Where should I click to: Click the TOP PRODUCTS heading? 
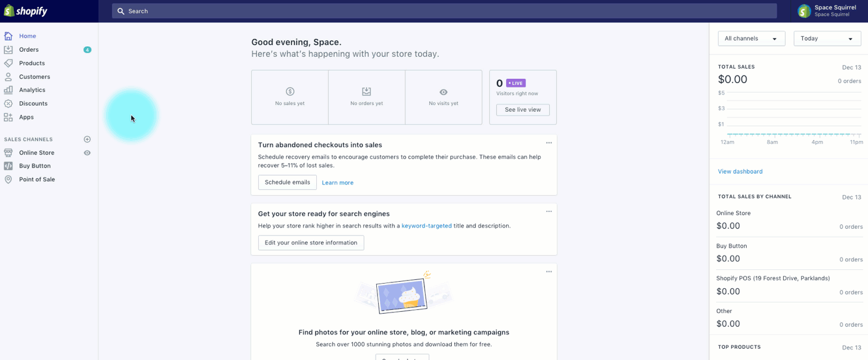(x=739, y=347)
